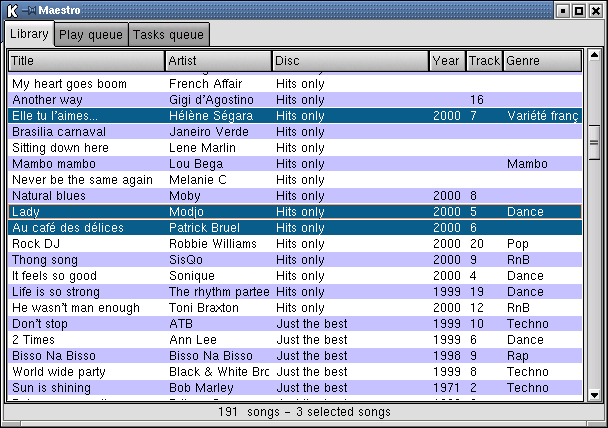The height and width of the screenshot is (428, 608).
Task: Click artist 'Melanie C'
Action: (198, 180)
